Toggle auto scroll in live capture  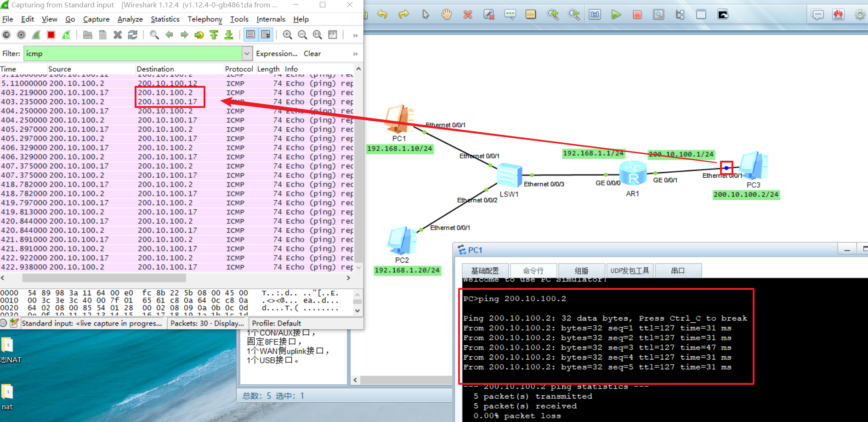[266, 35]
